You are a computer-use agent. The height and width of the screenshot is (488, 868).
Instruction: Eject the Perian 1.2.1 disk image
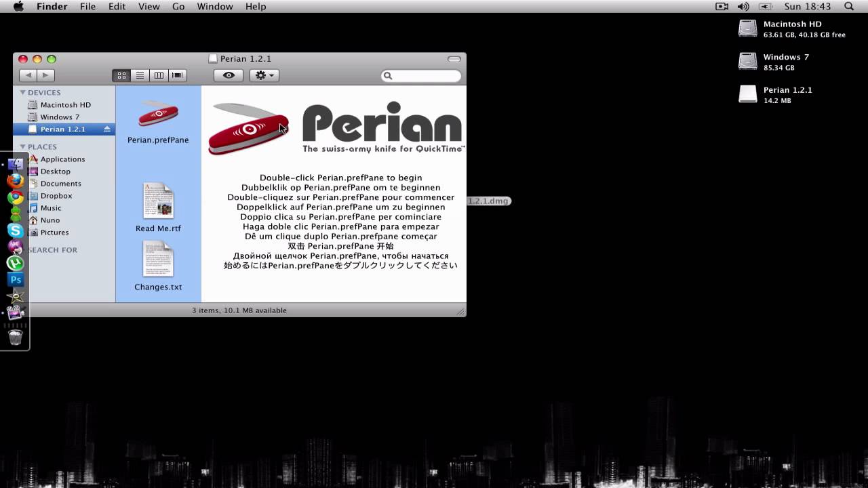107,129
